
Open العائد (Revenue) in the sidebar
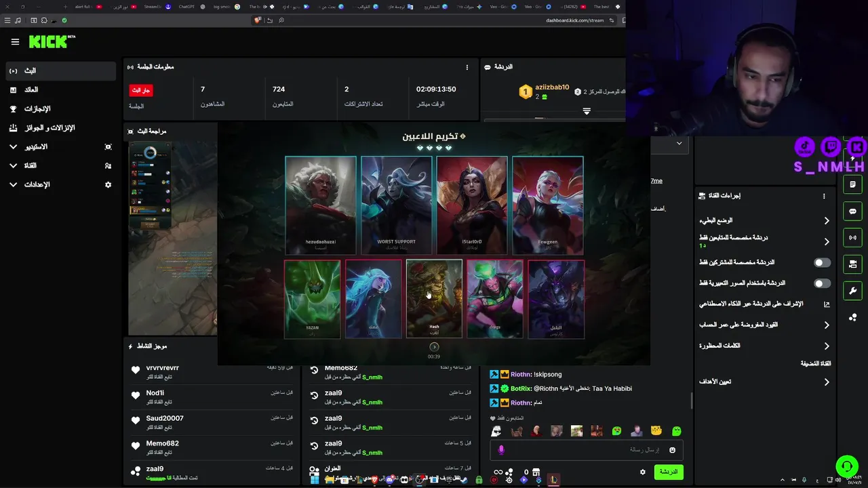click(61, 89)
